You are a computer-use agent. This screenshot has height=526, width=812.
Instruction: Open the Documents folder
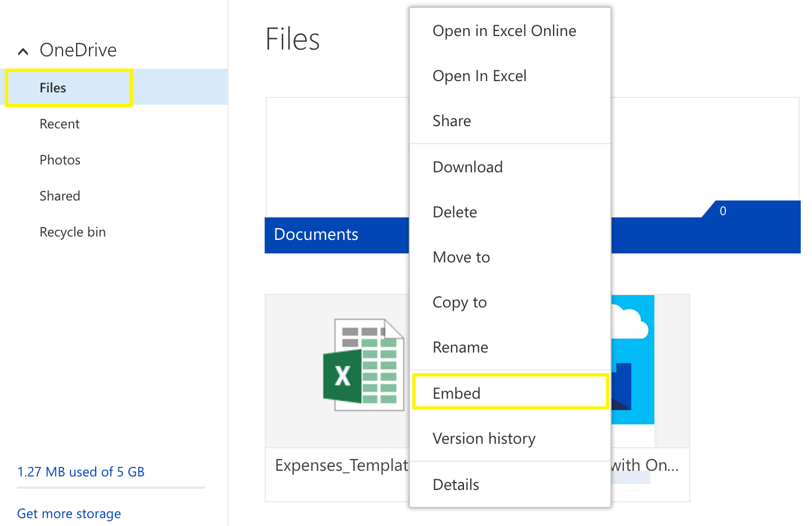pyautogui.click(x=315, y=234)
